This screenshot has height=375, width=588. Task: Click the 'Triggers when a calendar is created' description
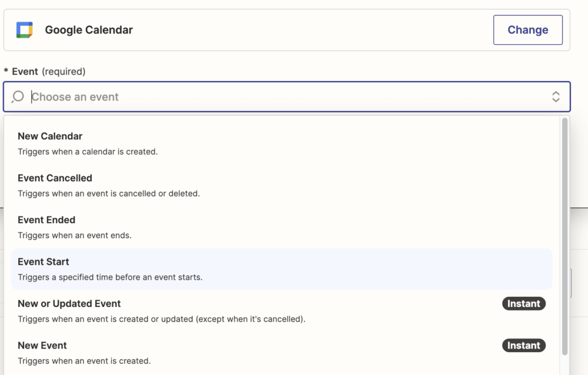(x=88, y=152)
